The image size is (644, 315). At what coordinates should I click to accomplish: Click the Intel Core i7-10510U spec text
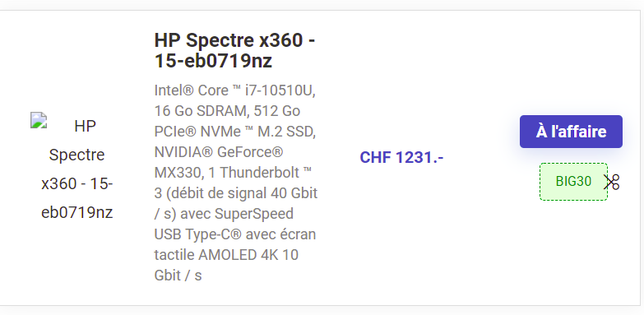point(235,90)
